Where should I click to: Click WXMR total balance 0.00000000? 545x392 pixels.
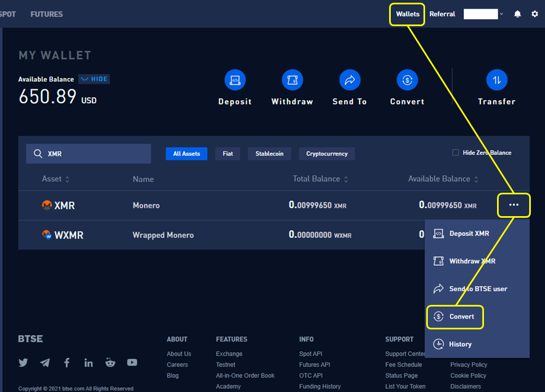(x=320, y=235)
